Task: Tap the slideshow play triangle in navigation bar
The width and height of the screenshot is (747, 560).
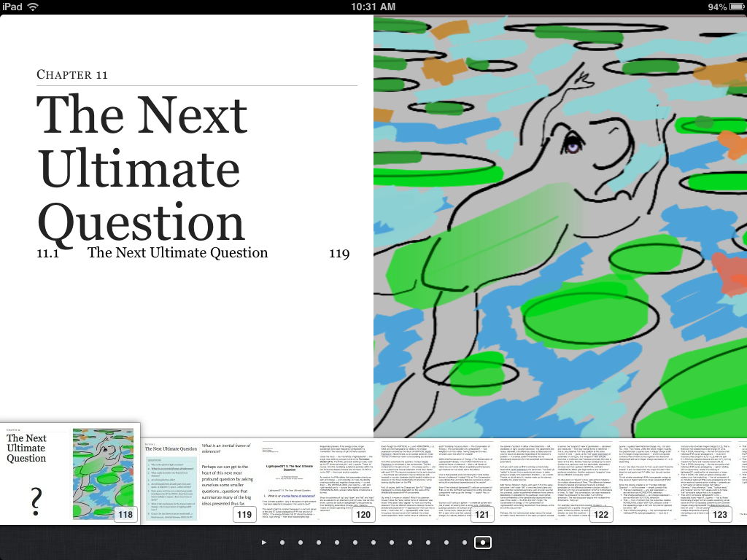Action: 264,542
